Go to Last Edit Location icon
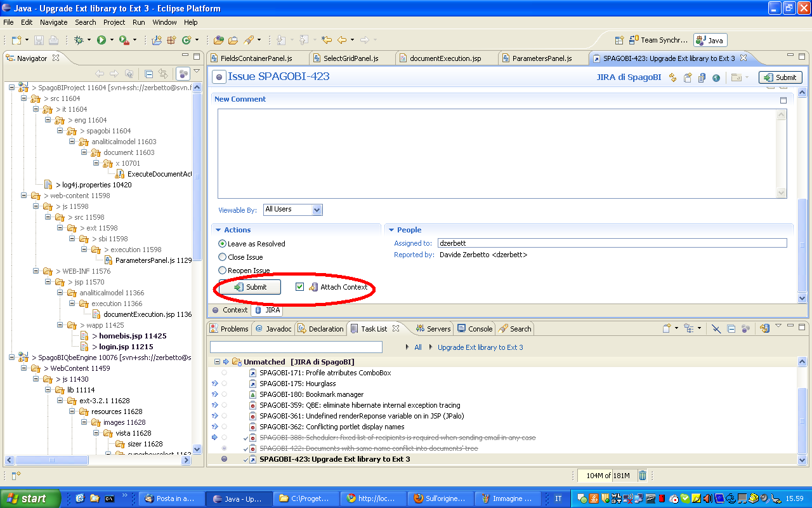 327,40
